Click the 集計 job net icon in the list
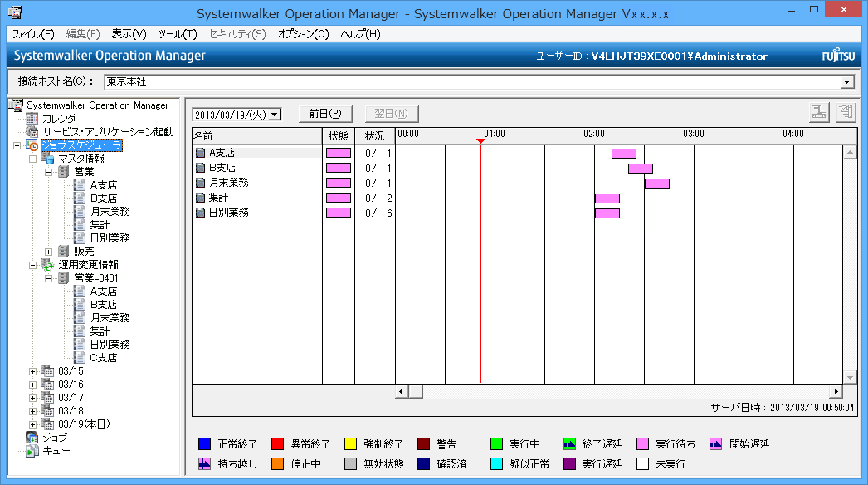 pos(200,198)
